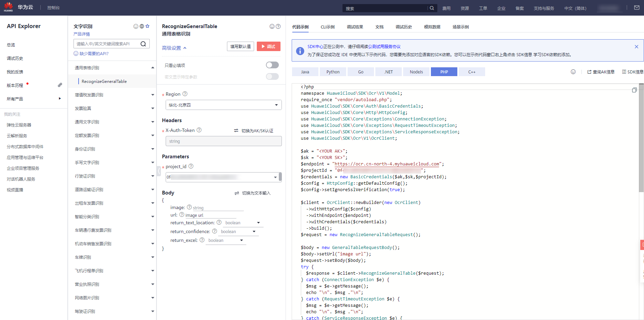Select RecognizeGeneralTable in API tree
This screenshot has height=320, width=644.
(x=104, y=81)
